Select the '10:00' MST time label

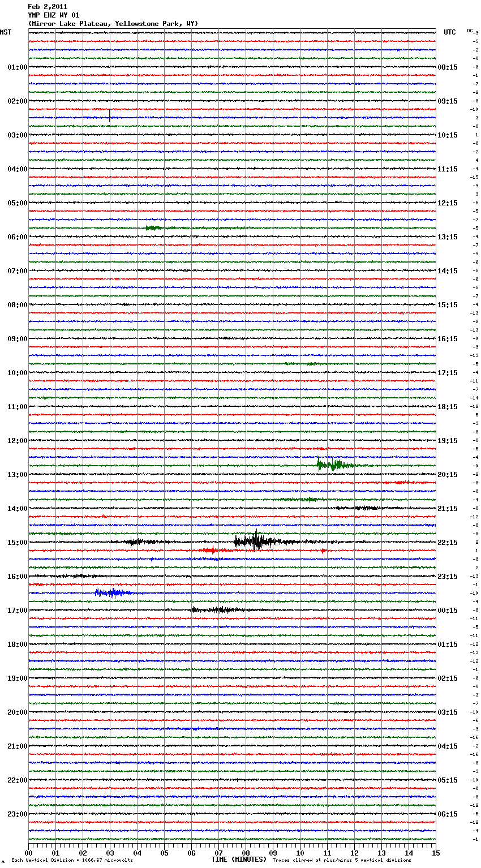point(18,373)
